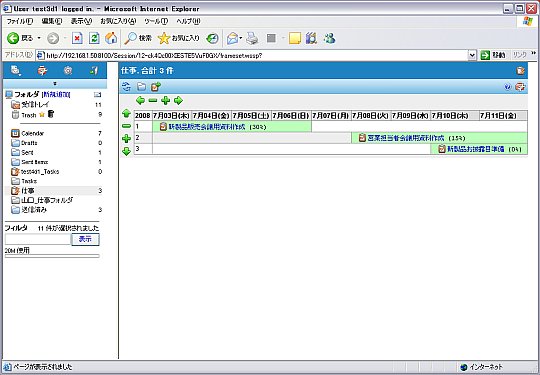This screenshot has height=375, width=540.
Task: Open the ツール menu
Action: coord(156,21)
